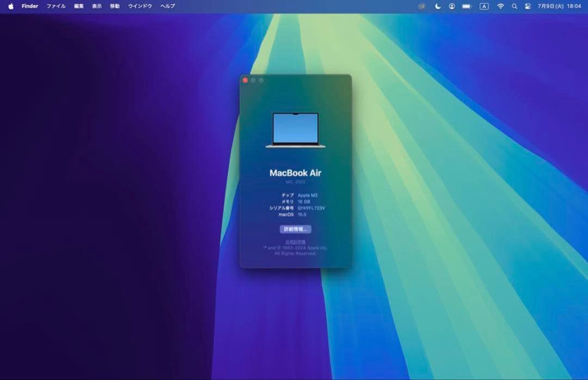Click the date and time in menu bar
Viewport: 588px width, 380px height.
559,7
